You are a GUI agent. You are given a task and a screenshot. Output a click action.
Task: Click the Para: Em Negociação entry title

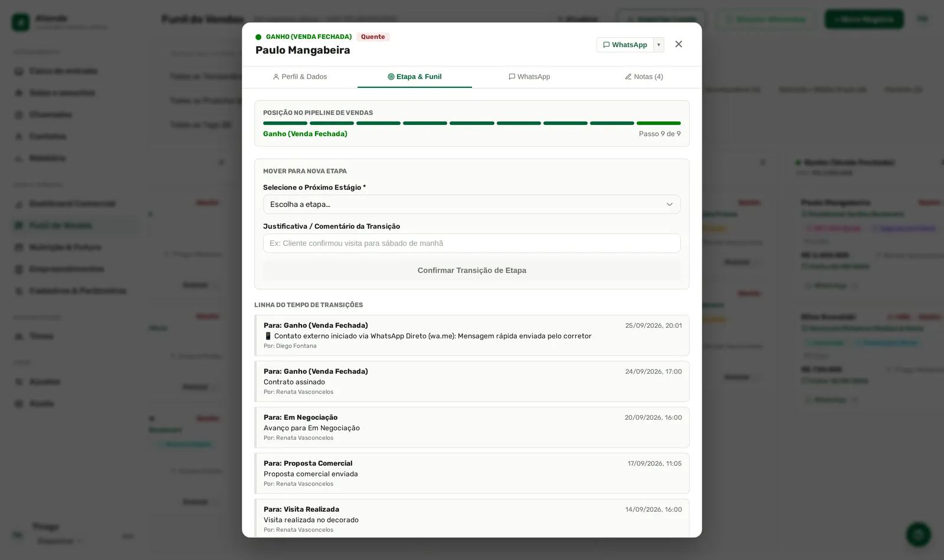[301, 417]
